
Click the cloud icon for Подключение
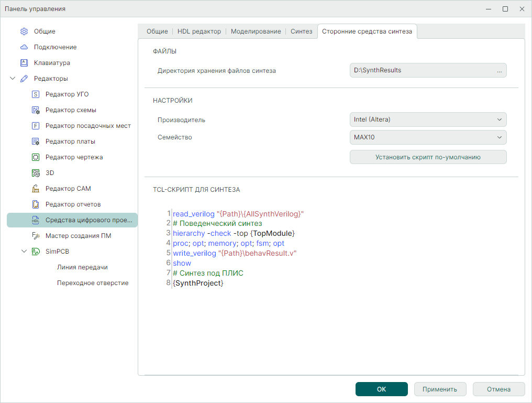(x=24, y=47)
